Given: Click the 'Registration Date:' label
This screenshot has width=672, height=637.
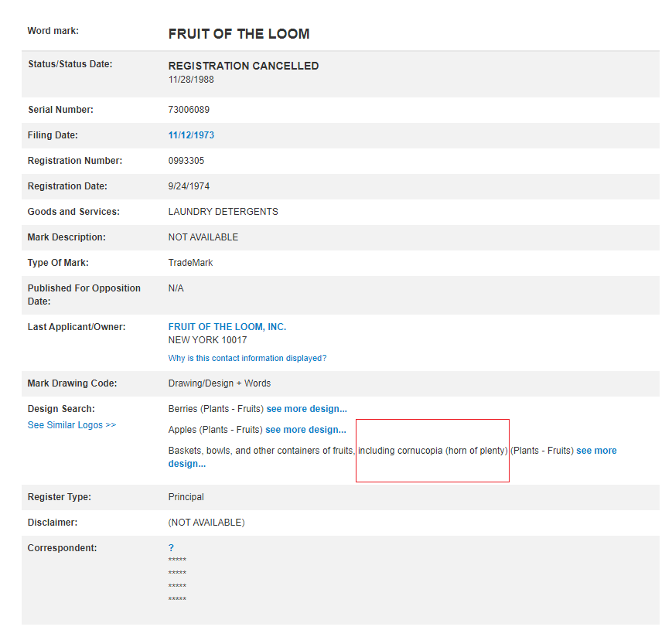Looking at the screenshot, I should click(67, 186).
